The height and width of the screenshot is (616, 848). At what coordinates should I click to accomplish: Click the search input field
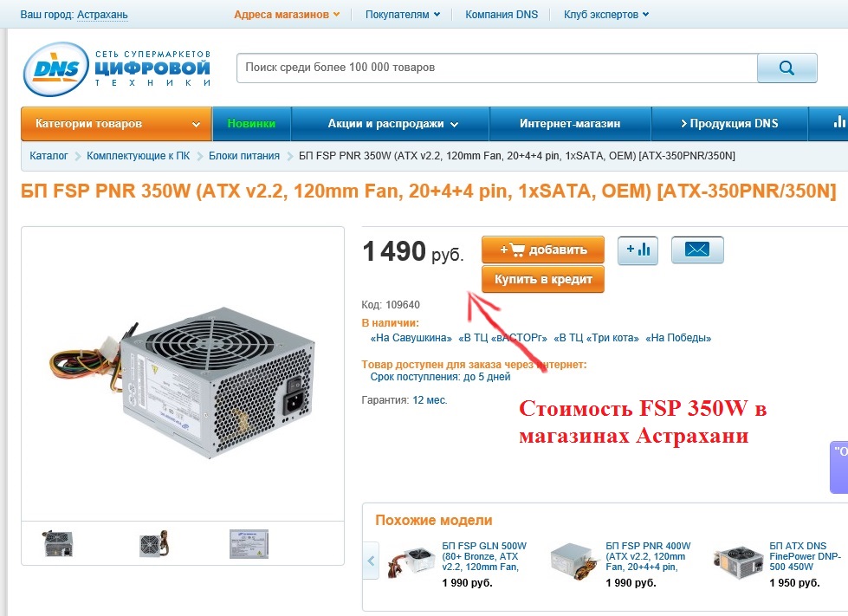coord(496,68)
